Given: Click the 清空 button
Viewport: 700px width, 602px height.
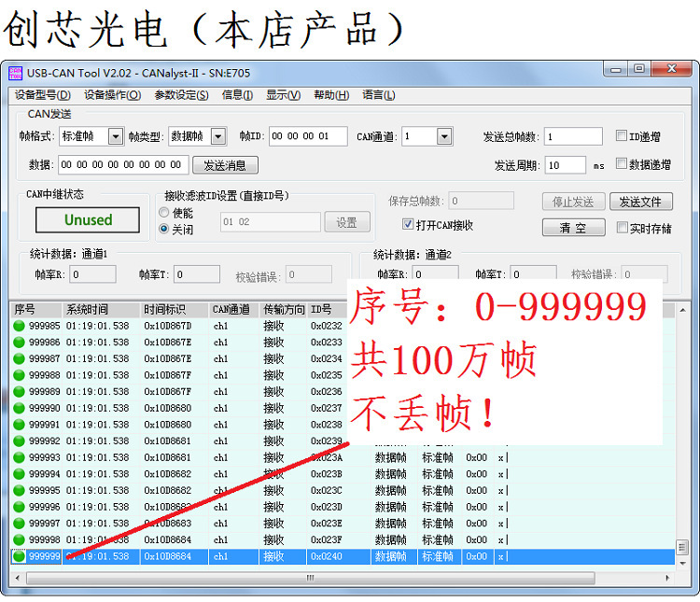Looking at the screenshot, I should (x=574, y=228).
